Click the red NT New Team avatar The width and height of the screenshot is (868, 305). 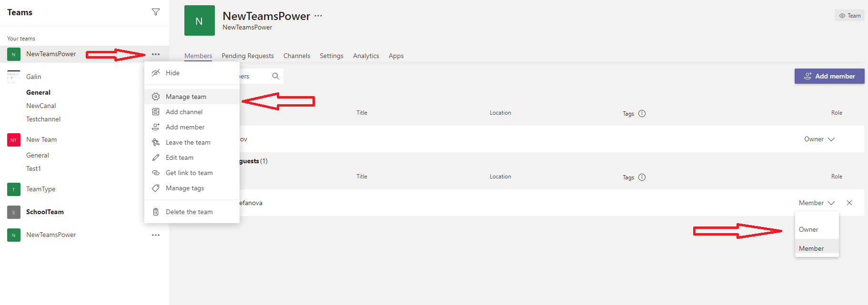coord(14,140)
